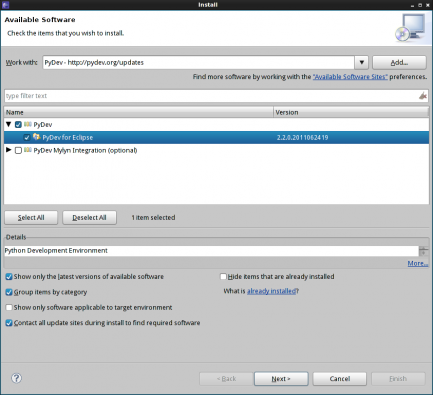
Task: Check PyDev Mylyn Integration (optional) checkbox
Action: 18,150
